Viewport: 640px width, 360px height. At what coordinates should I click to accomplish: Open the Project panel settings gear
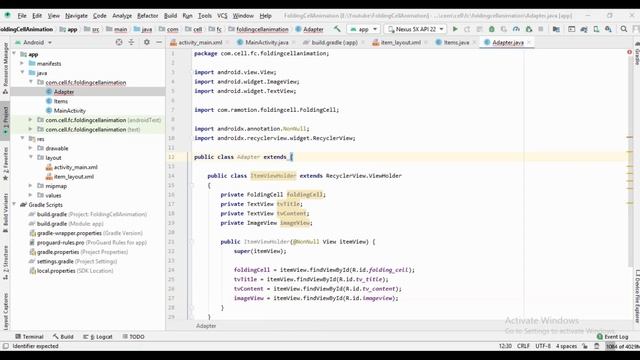(x=147, y=42)
